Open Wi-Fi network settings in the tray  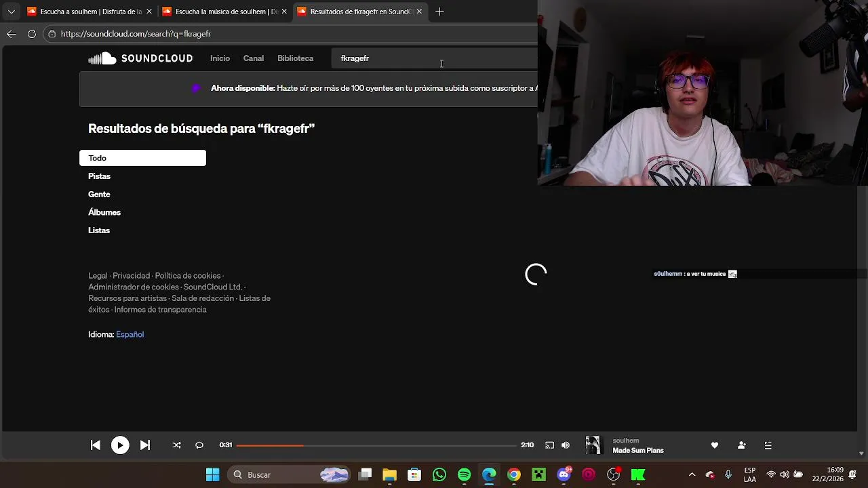pos(771,474)
